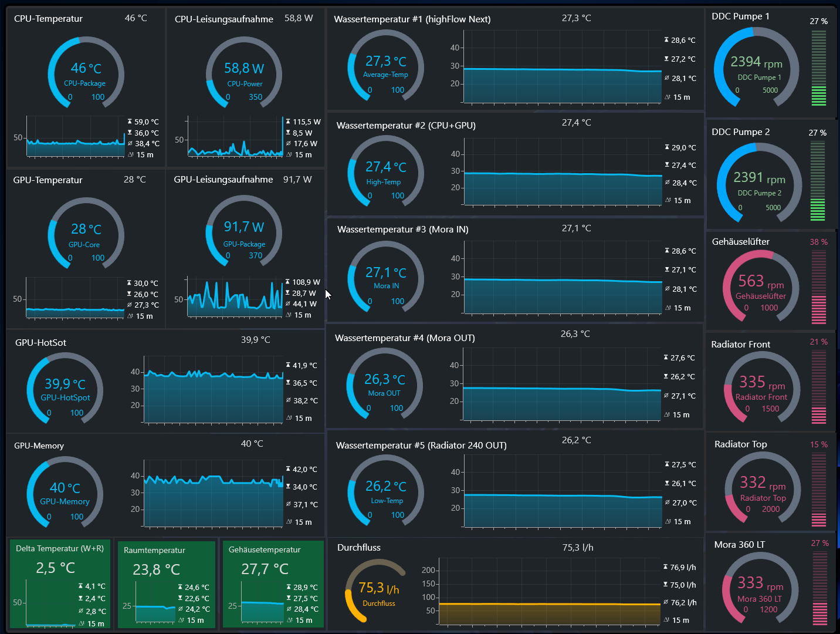Select the High-Temp gauge
This screenshot has height=634, width=840.
pos(385,172)
